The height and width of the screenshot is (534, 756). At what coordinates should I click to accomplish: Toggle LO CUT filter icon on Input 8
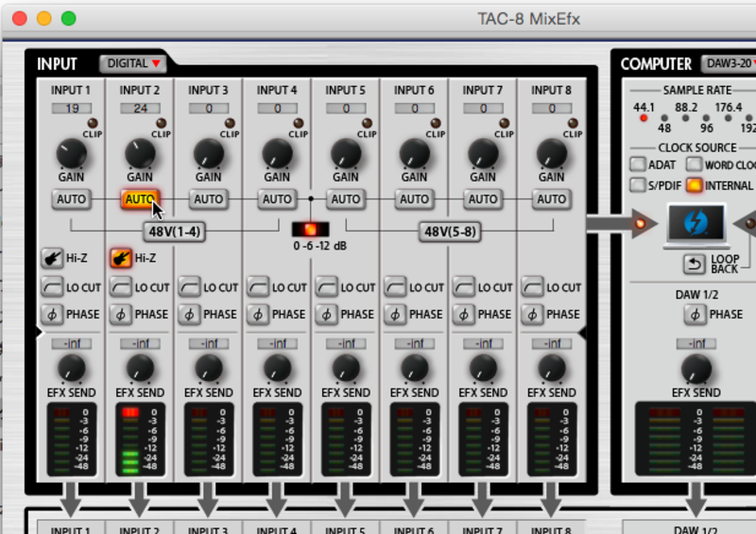(x=532, y=287)
